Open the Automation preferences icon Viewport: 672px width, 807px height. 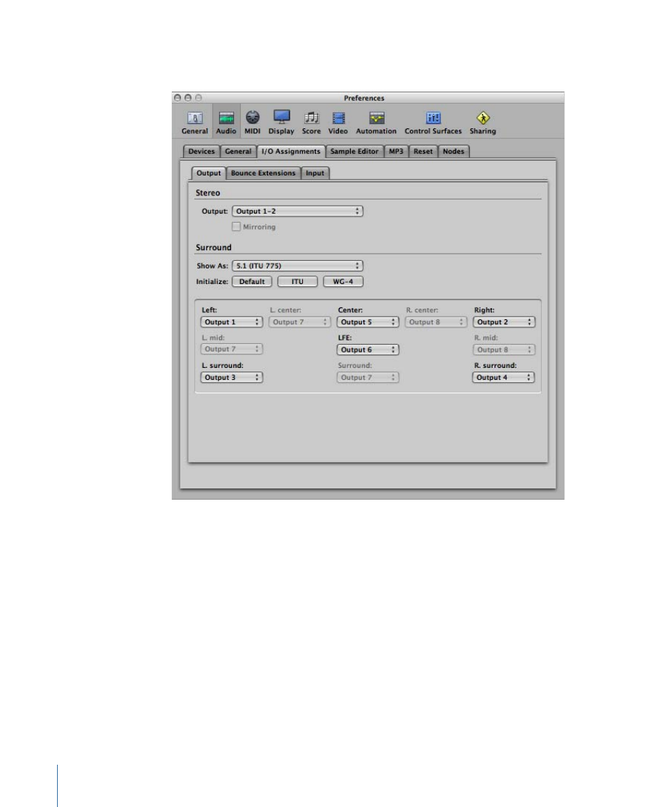pyautogui.click(x=376, y=123)
